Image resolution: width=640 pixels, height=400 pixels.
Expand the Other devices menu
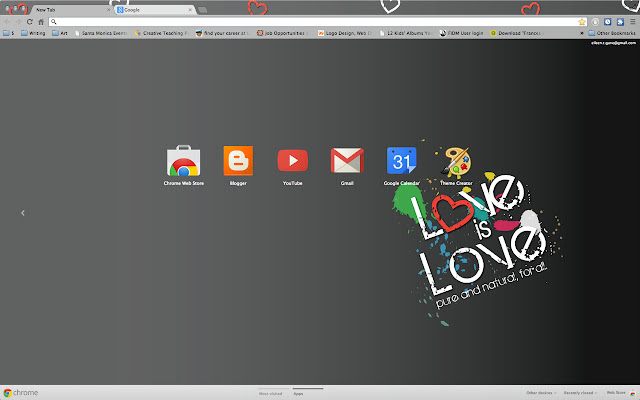click(541, 393)
